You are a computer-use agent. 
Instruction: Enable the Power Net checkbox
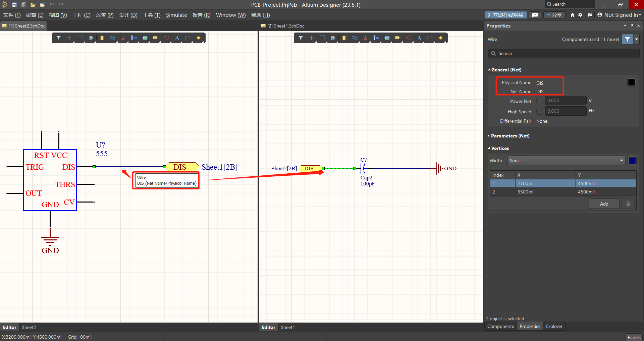point(539,101)
